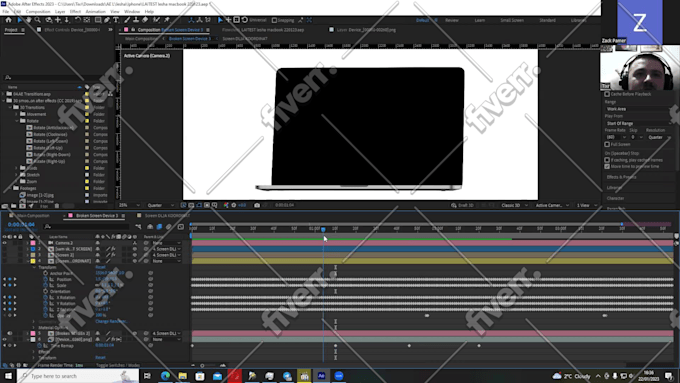Click the Time Remap stopwatch icon
Viewport: 680px width, 383px height.
pyautogui.click(x=39, y=346)
